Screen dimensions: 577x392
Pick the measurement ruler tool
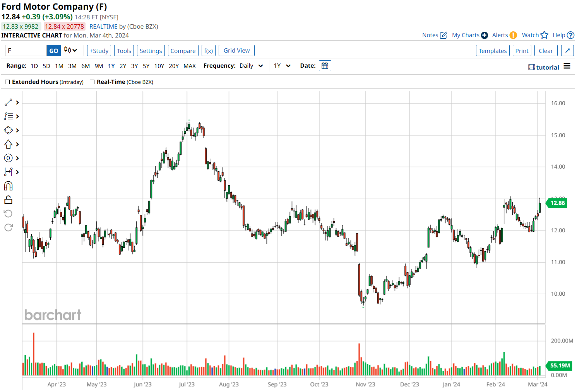[8, 172]
